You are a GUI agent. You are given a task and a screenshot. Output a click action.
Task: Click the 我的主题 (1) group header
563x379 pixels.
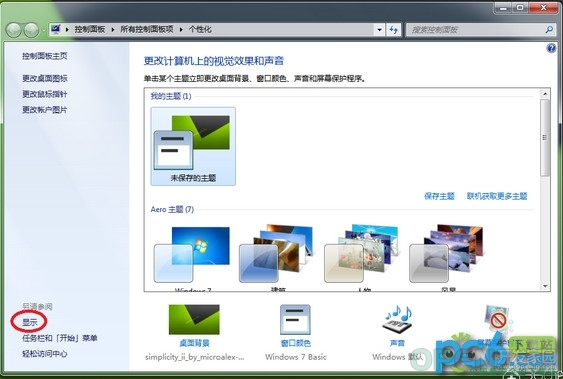pos(171,96)
